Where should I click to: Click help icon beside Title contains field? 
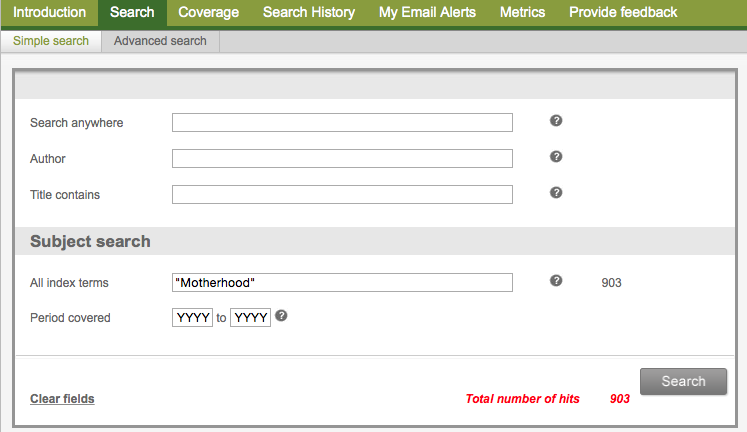(x=556, y=193)
